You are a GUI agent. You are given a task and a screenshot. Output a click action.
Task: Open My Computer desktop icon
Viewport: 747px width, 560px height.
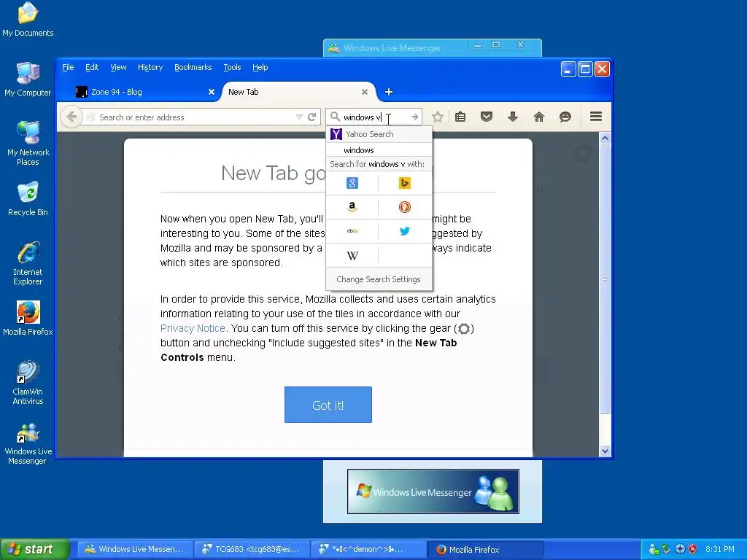click(x=28, y=79)
